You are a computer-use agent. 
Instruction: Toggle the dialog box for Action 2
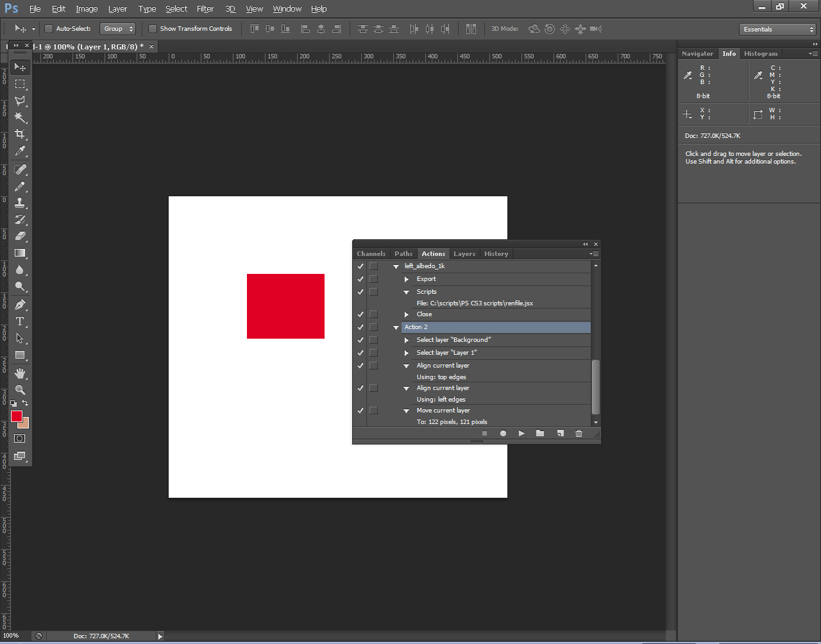point(373,327)
